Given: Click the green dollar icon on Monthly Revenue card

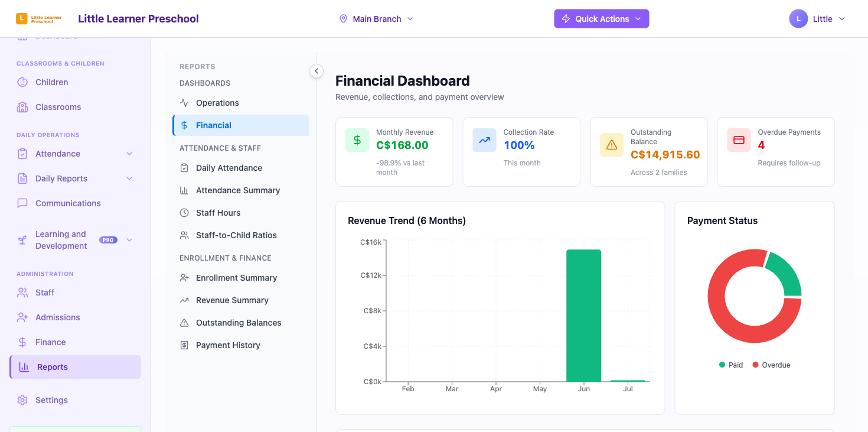Looking at the screenshot, I should (x=357, y=140).
